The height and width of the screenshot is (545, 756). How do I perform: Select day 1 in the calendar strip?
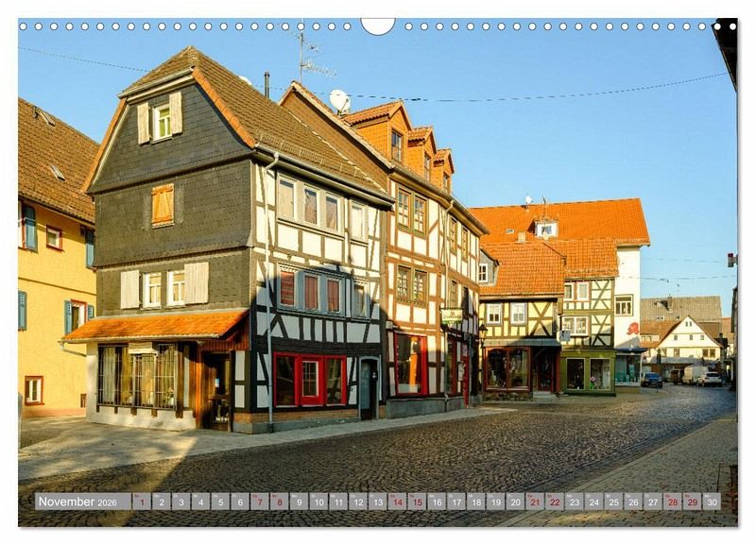[142, 502]
